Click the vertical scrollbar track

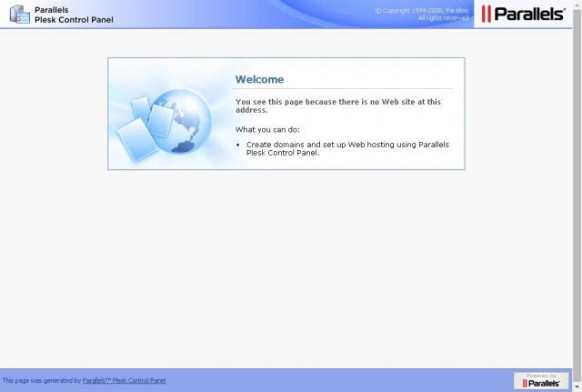pyautogui.click(x=577, y=196)
